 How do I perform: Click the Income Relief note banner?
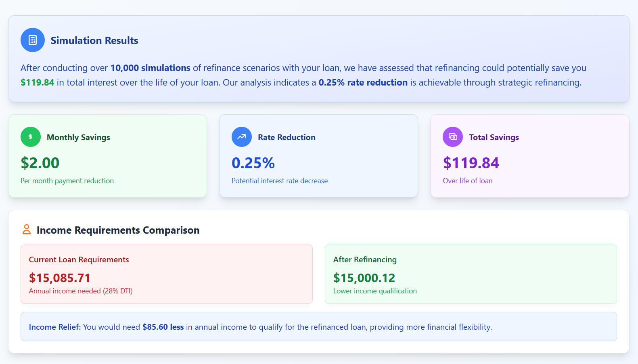pos(319,326)
